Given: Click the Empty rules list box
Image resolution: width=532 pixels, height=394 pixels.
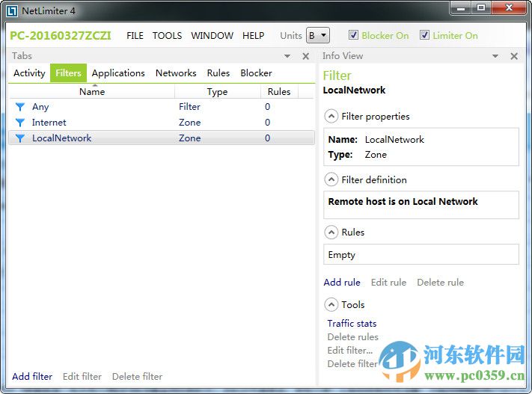Looking at the screenshot, I should [421, 254].
